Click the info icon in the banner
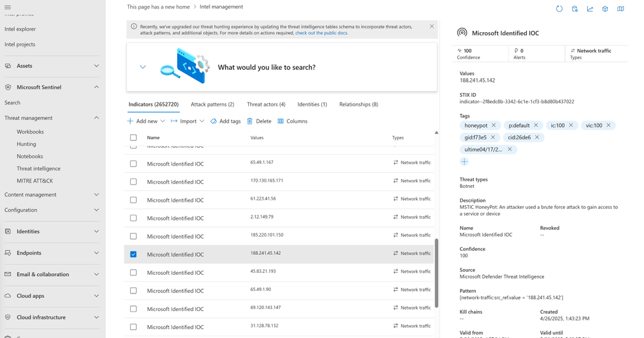The width and height of the screenshot is (644, 338). pos(133,26)
